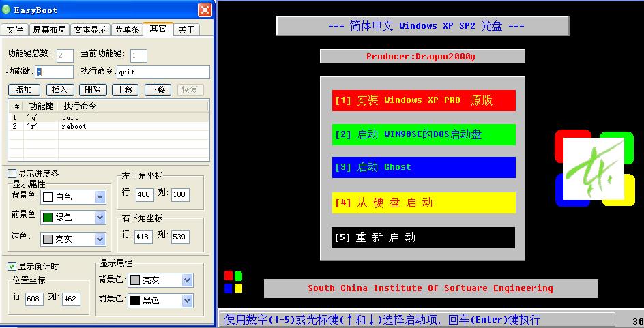This screenshot has width=644, height=328.
Task: Open the 前景色 绿色 dropdown
Action: coord(100,217)
